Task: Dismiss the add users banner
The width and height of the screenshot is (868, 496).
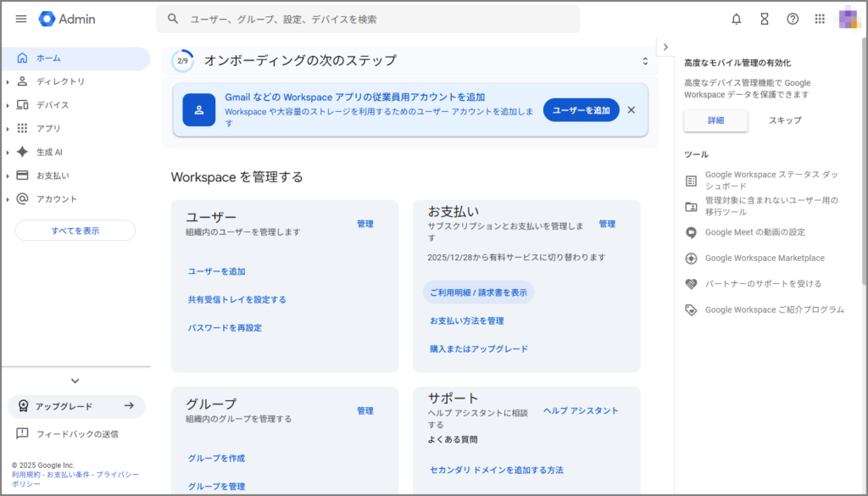Action: tap(631, 110)
